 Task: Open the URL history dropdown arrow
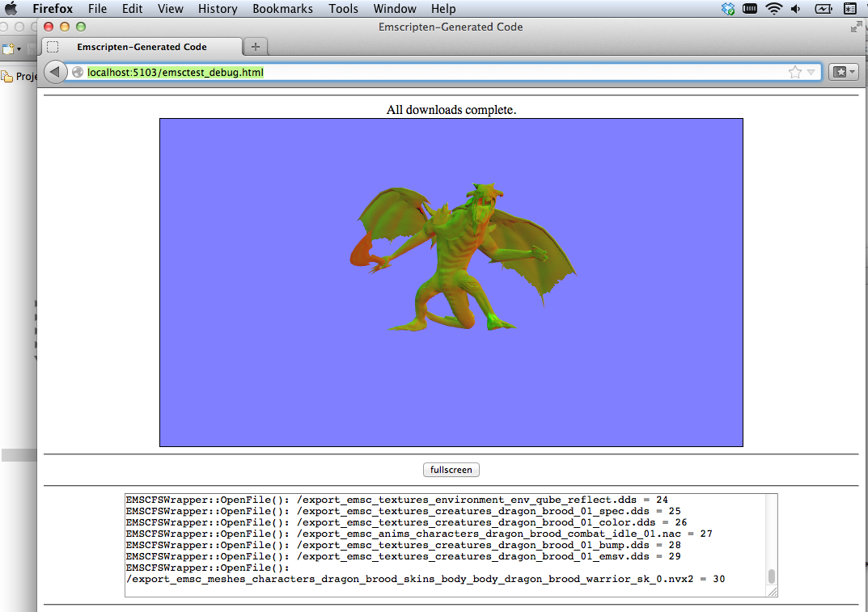pos(811,73)
